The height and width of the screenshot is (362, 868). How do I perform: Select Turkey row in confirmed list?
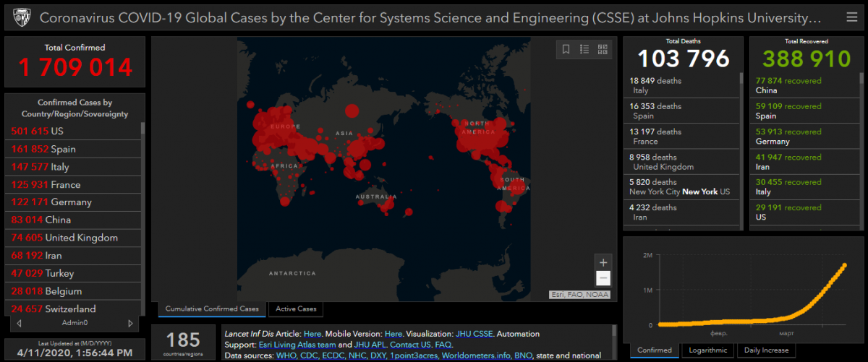click(x=72, y=273)
